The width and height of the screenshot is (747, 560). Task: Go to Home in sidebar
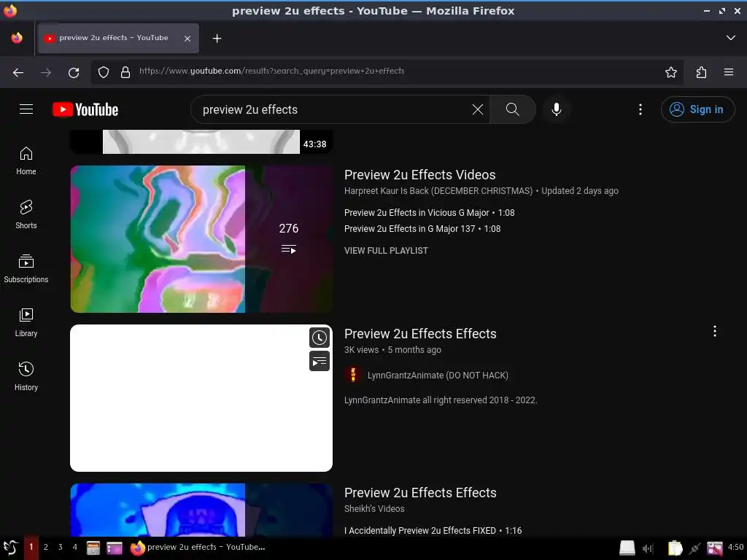click(x=26, y=161)
